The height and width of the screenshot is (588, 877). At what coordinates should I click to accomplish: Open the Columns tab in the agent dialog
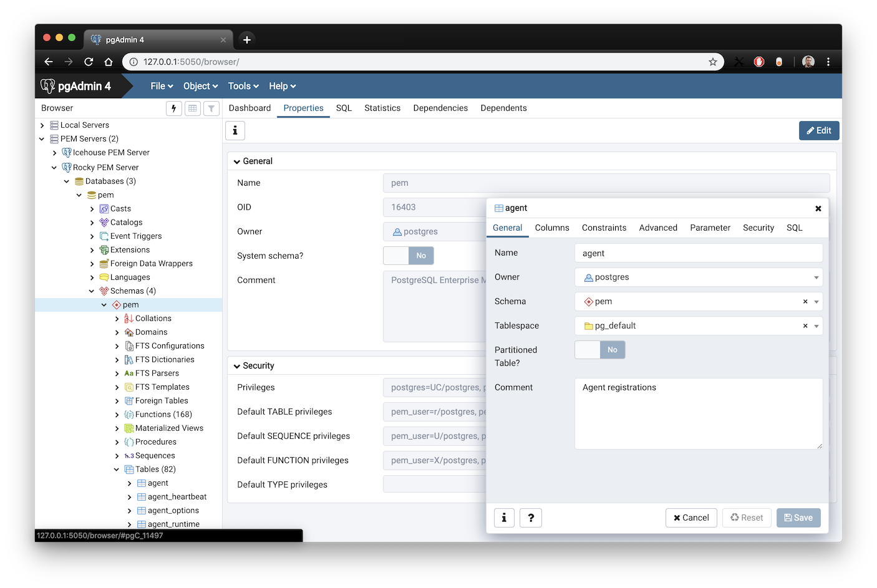click(x=552, y=228)
